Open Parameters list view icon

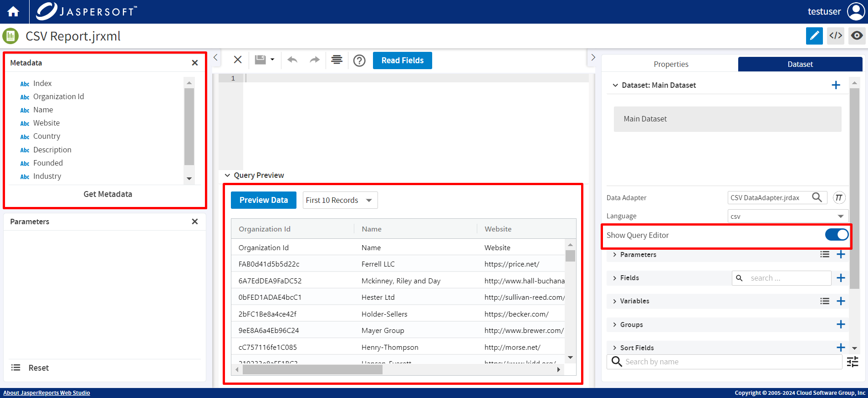825,254
